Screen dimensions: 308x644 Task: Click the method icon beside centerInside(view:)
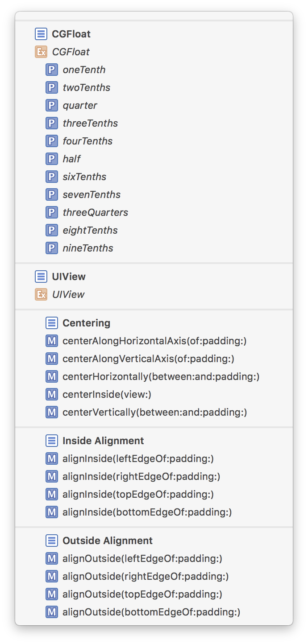pos(52,394)
